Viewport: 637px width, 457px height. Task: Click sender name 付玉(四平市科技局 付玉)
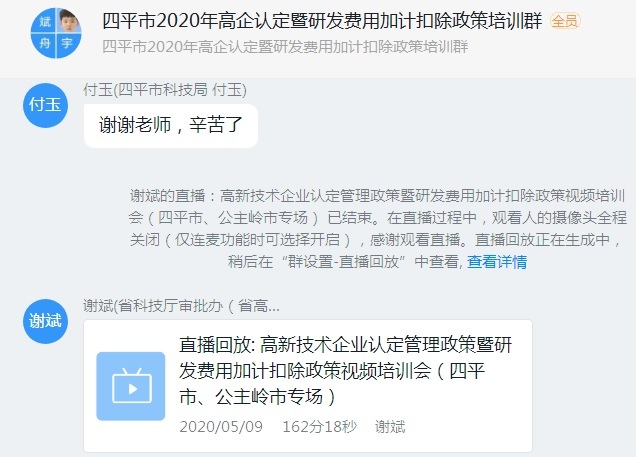165,89
